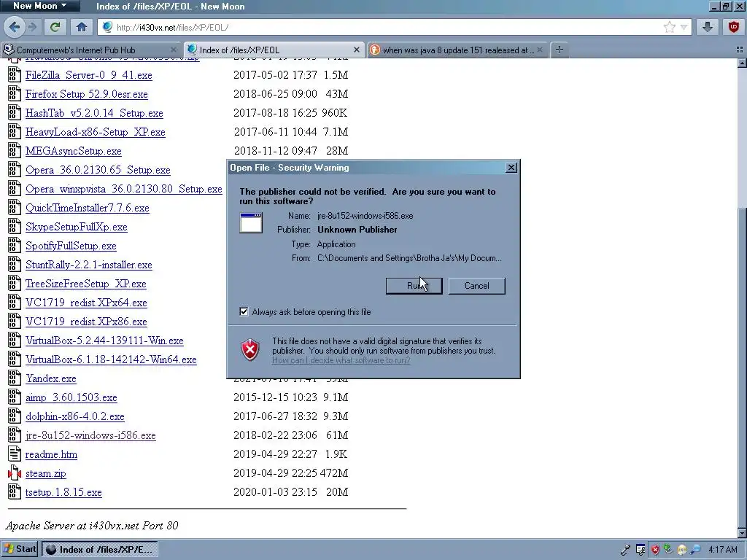Open the pen tray icon in system tray

click(625, 550)
